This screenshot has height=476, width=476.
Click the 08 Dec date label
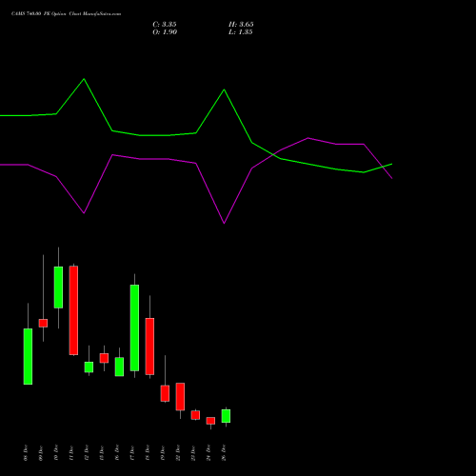[x=26, y=453]
